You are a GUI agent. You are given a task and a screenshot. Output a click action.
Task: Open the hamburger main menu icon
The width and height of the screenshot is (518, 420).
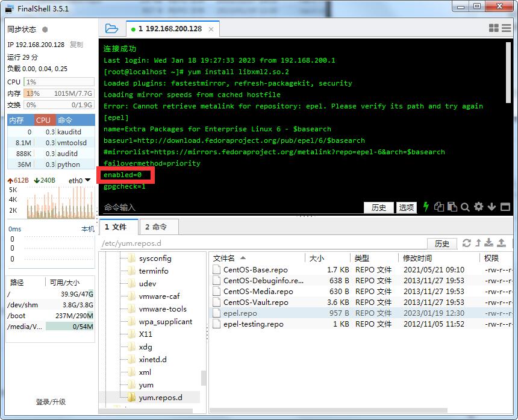[506, 28]
